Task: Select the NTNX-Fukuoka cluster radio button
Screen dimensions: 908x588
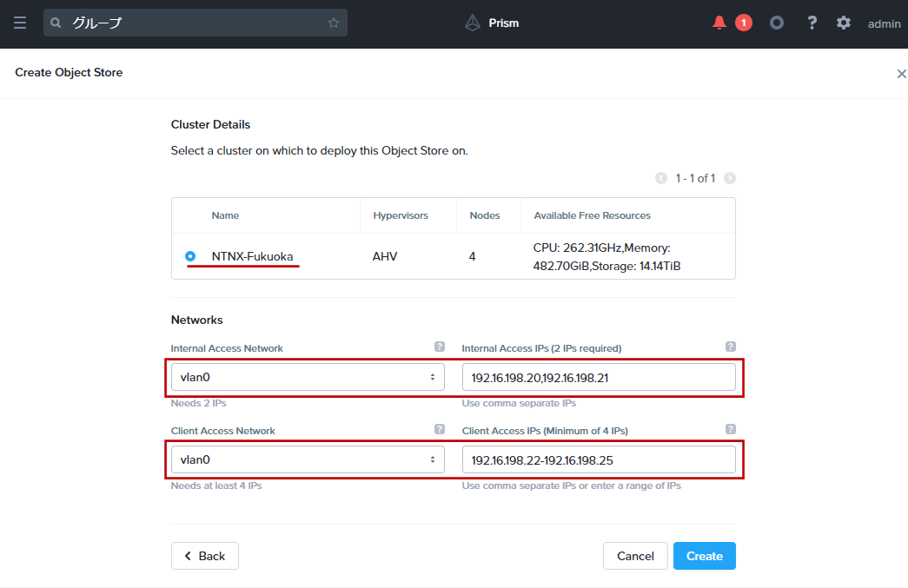Action: (190, 256)
